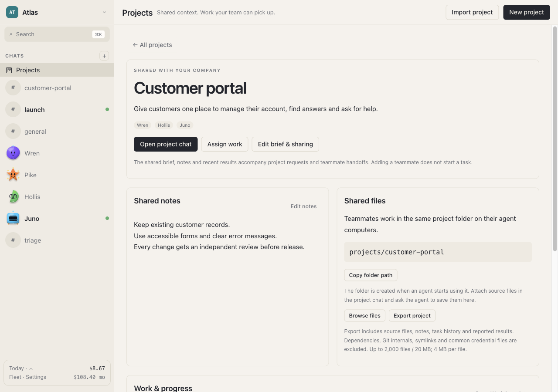Image resolution: width=558 pixels, height=392 pixels.
Task: Click the hash icon beside launch
Action: [x=13, y=109]
